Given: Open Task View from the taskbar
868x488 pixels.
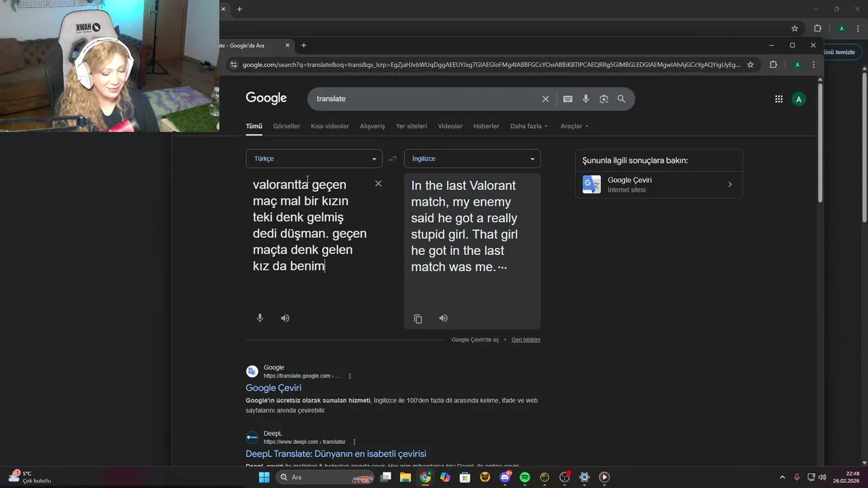Looking at the screenshot, I should [386, 477].
